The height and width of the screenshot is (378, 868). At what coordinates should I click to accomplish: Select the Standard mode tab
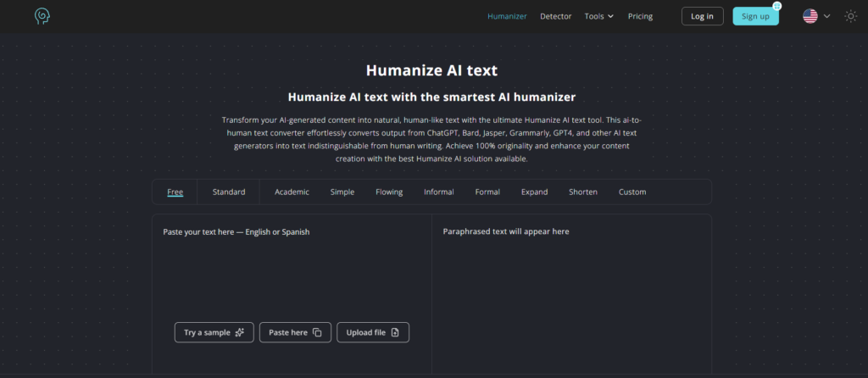229,192
